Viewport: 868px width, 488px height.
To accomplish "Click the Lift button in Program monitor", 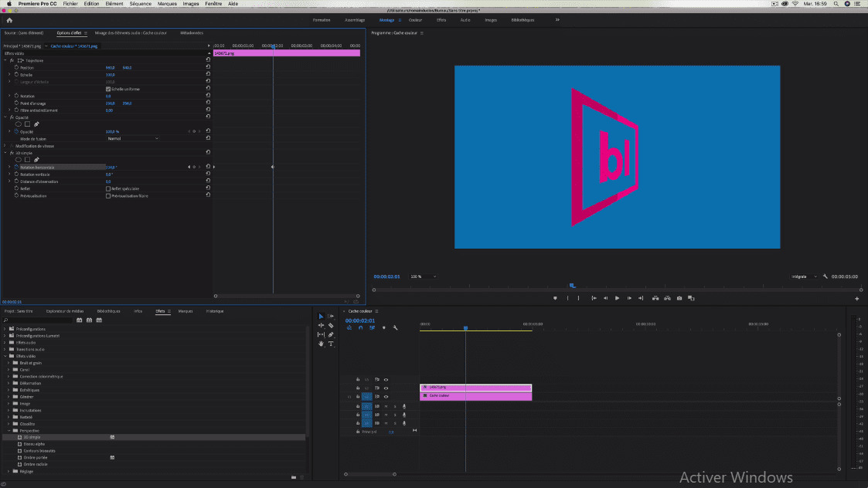I will point(655,298).
